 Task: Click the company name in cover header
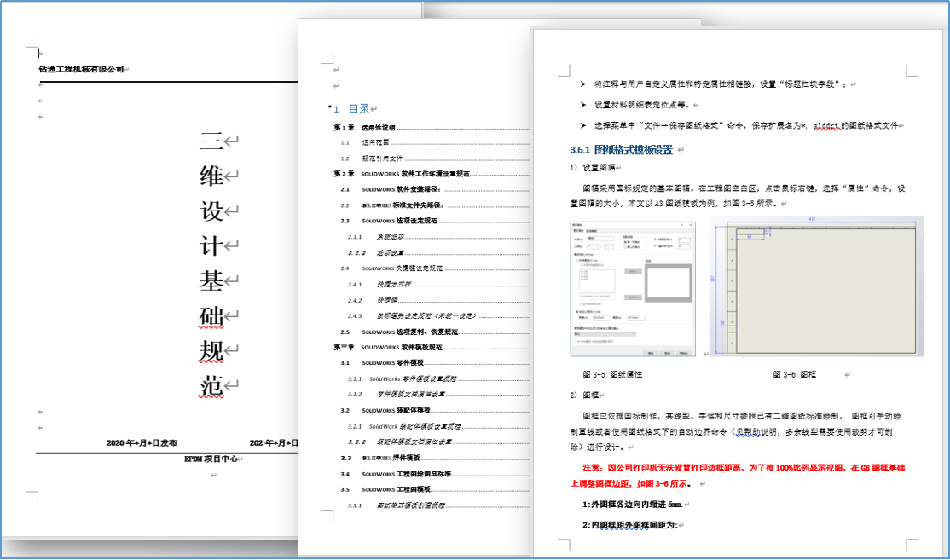point(82,69)
